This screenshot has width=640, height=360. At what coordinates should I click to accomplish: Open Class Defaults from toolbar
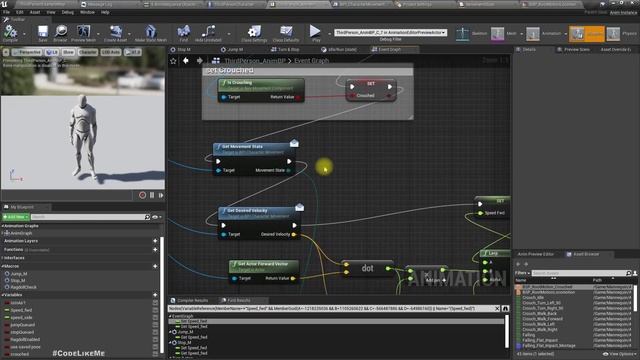tap(286, 31)
